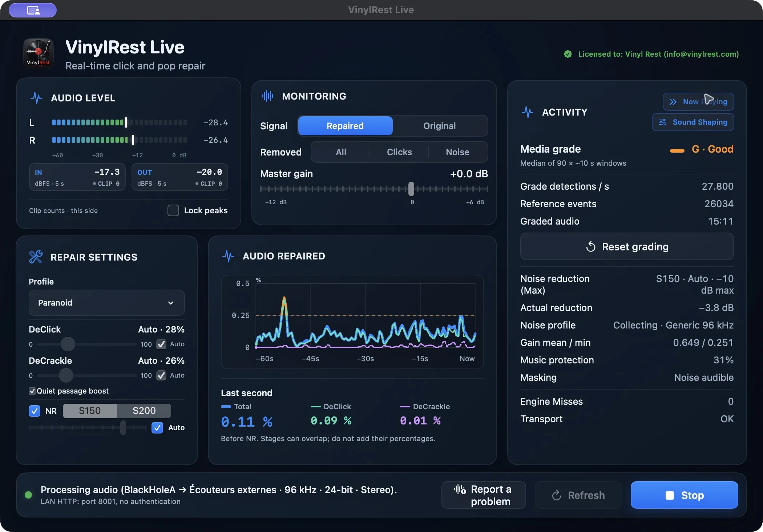
Task: Click the IN dBFS level readout box
Action: coord(77,177)
